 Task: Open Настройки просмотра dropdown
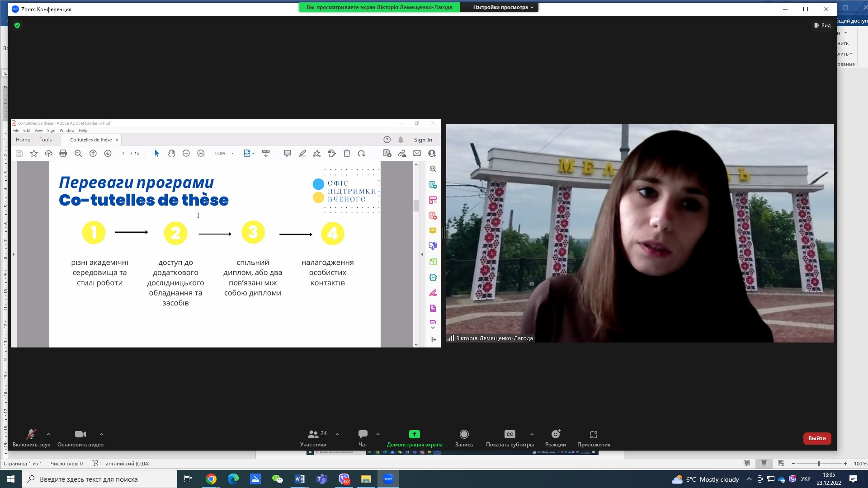(x=503, y=7)
